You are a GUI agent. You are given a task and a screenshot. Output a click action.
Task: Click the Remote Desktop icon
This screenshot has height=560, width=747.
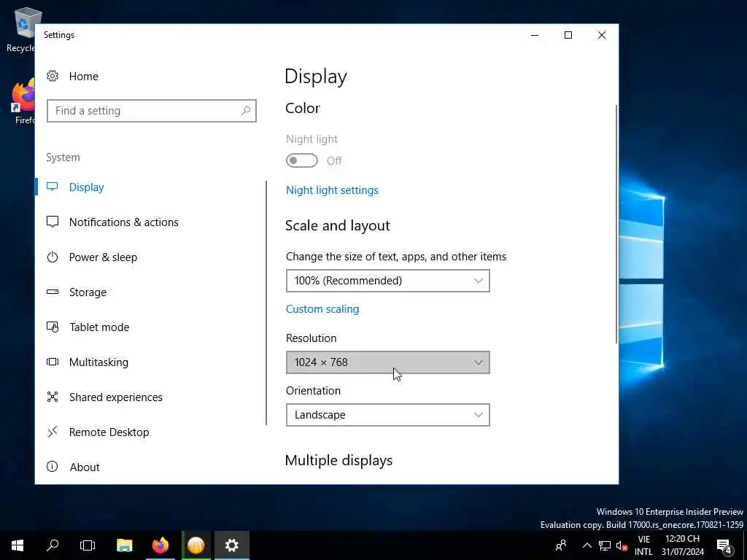[x=53, y=432]
